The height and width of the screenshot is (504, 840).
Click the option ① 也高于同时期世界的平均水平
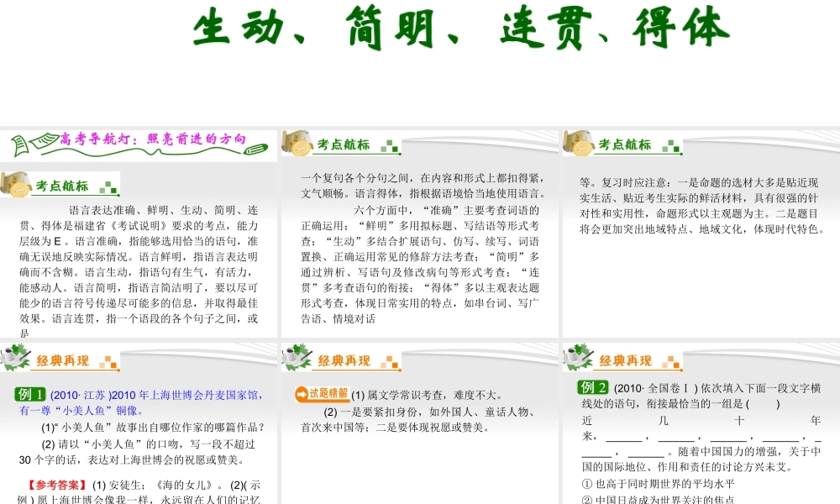coord(658,484)
